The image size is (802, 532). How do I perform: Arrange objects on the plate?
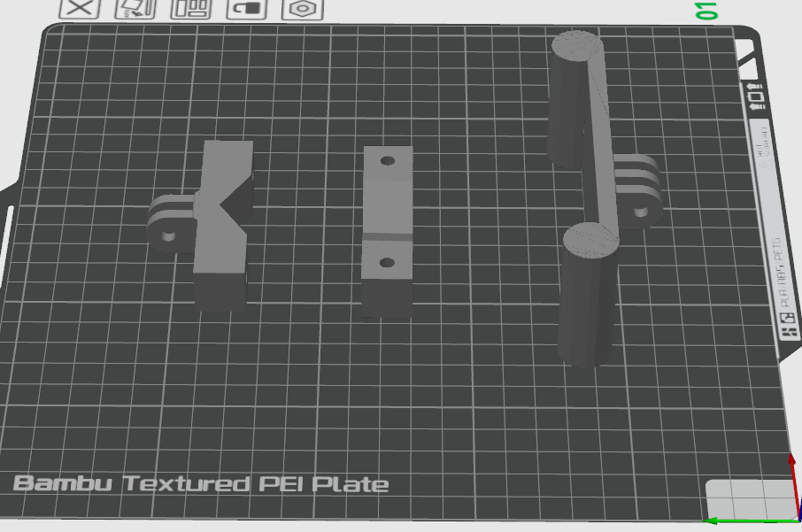(x=191, y=8)
